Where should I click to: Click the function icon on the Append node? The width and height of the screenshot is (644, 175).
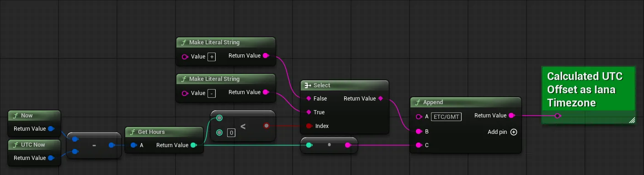418,103
